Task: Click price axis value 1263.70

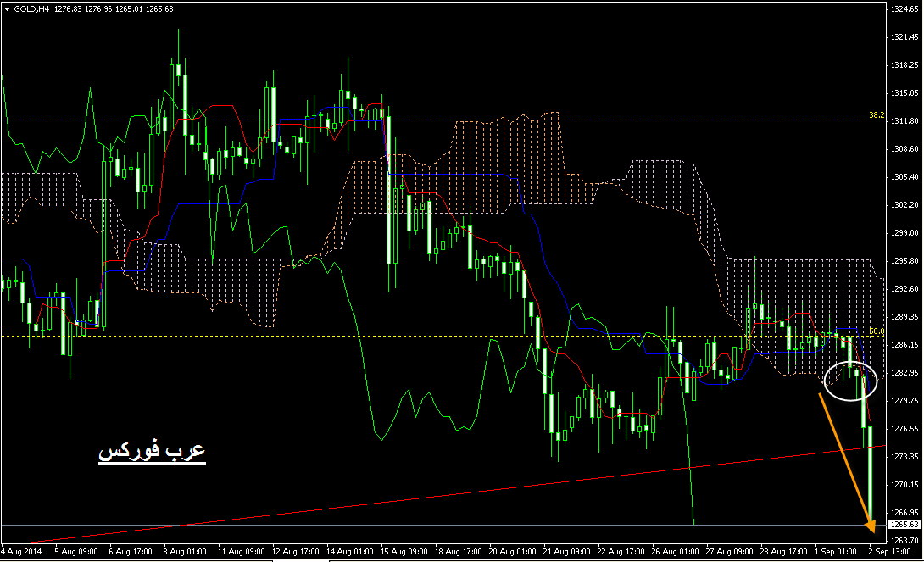Action: (x=905, y=541)
